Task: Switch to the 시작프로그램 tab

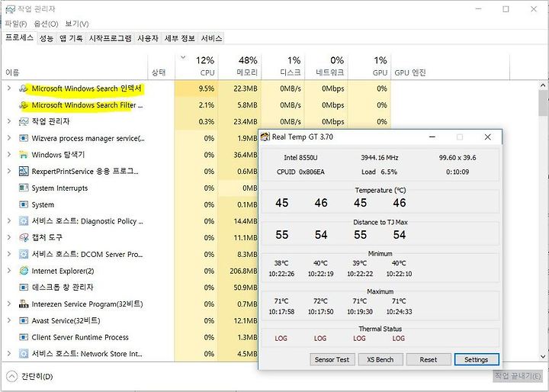Action: pyautogui.click(x=111, y=38)
